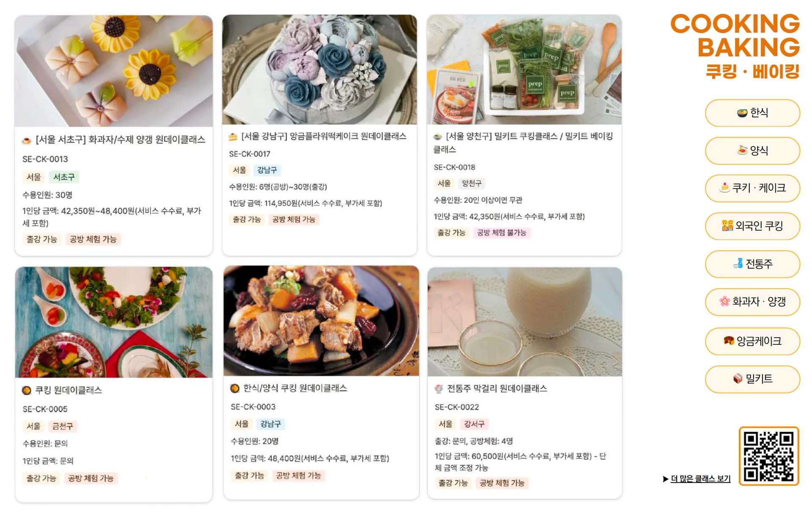Click the QR code at the bottom right
The image size is (812, 516).
pos(769,454)
